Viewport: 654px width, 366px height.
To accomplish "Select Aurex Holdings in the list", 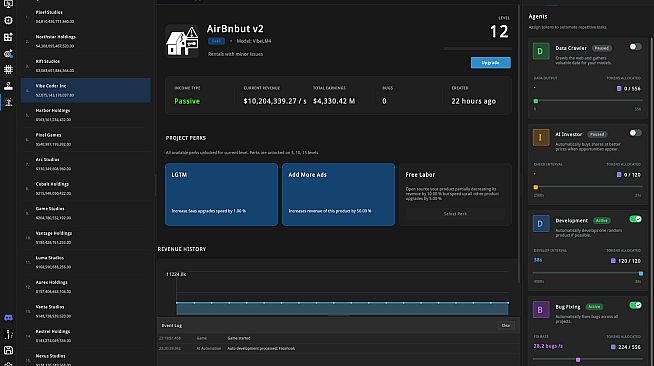I will 86,287.
